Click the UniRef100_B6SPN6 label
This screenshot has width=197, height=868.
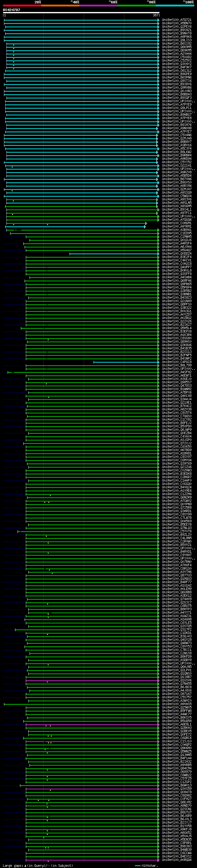[x=177, y=78]
